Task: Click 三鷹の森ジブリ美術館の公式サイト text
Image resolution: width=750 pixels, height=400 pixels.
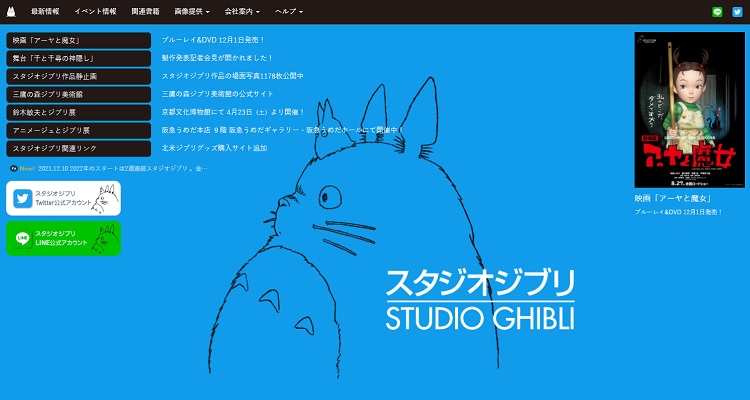Action: tap(218, 94)
